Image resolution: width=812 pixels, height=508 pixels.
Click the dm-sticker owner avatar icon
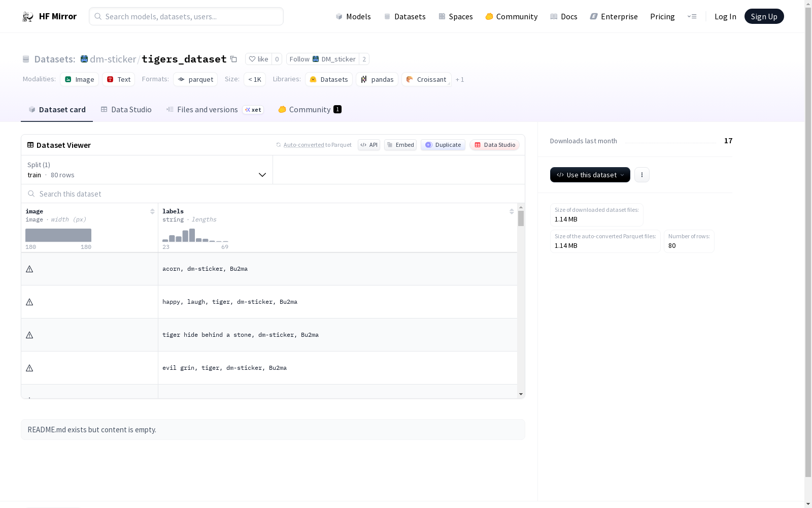(x=84, y=59)
